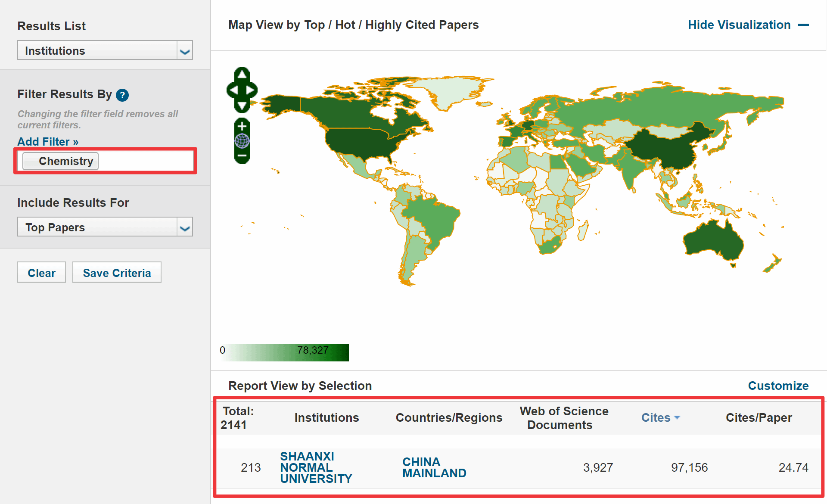Reset map to world view globe icon
The image size is (827, 504).
tap(242, 141)
